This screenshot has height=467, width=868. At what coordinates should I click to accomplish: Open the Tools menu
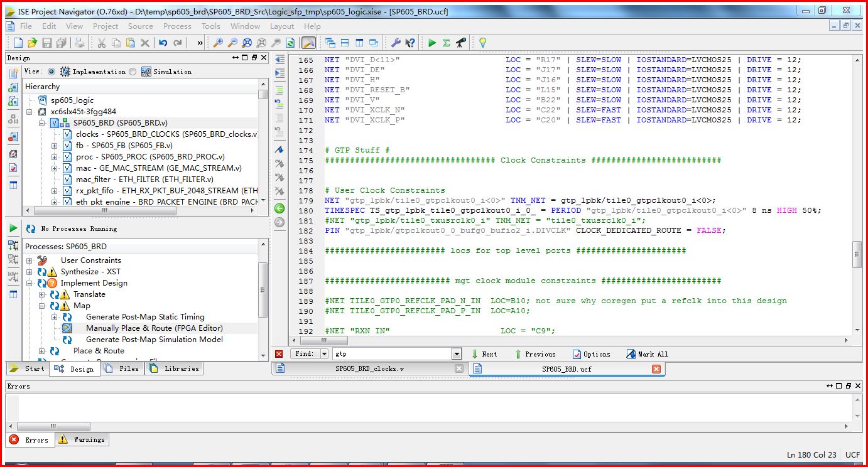point(210,26)
